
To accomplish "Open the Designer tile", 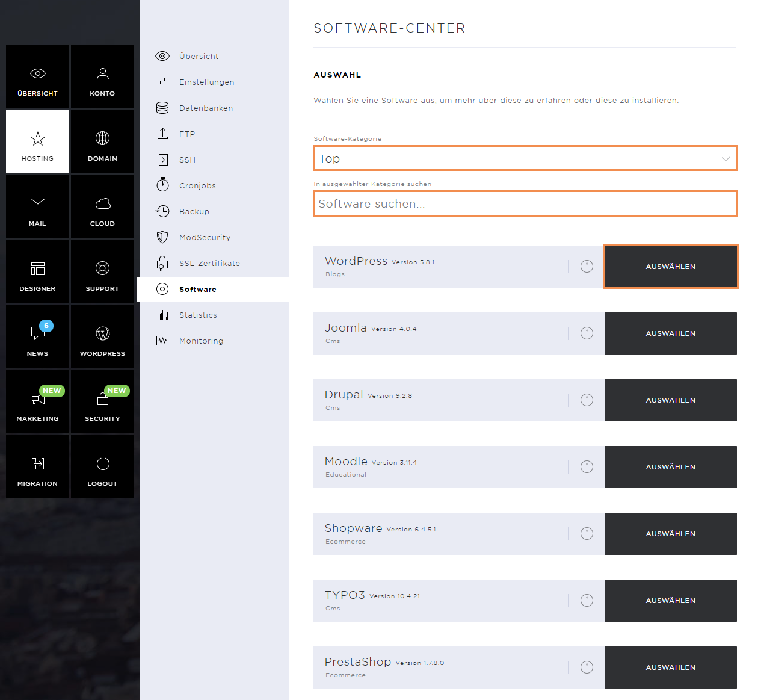I will pos(37,271).
